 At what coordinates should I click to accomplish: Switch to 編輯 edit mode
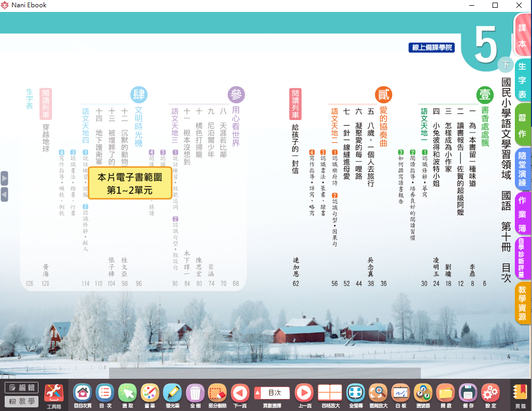click(x=21, y=388)
